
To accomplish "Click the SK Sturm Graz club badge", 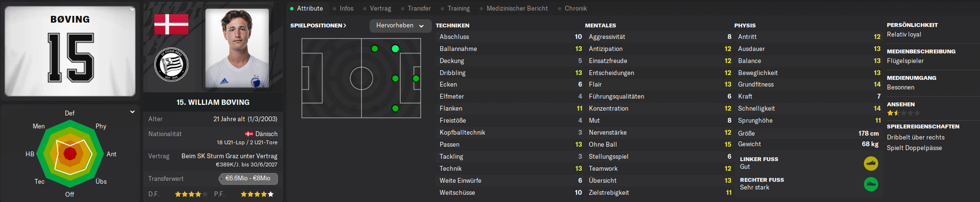I will [171, 64].
